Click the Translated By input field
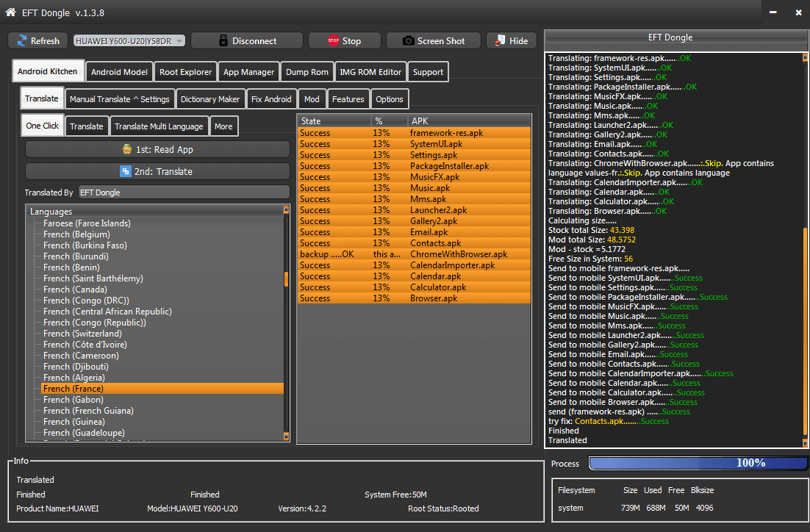Screen dimensions: 810x532 pyautogui.click(x=184, y=192)
